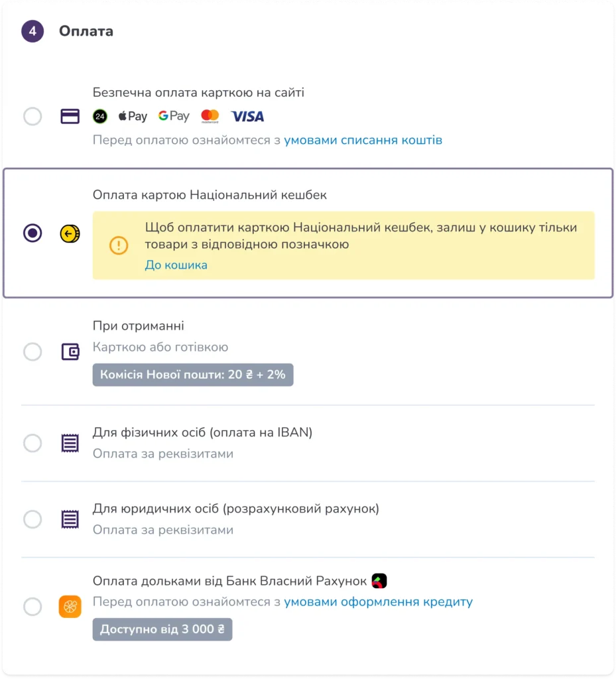Follow the До кошика link
This screenshot has width=616, height=679.
[176, 265]
